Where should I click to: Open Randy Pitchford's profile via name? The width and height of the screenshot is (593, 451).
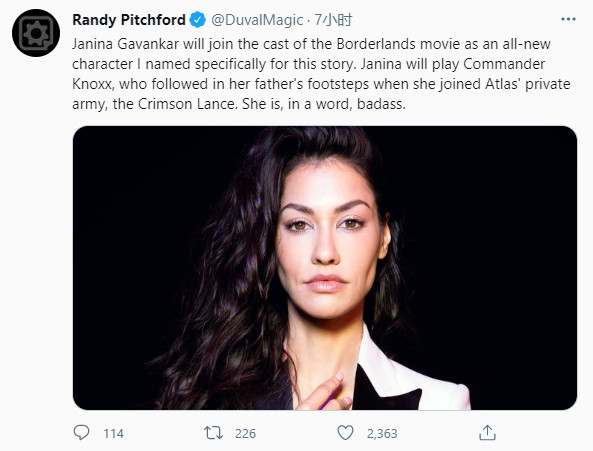[129, 20]
